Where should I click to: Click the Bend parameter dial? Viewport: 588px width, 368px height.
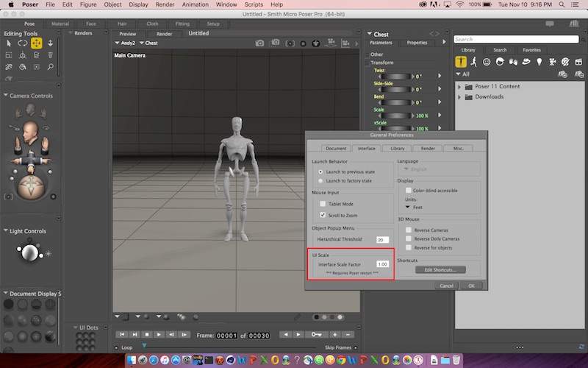coord(396,102)
